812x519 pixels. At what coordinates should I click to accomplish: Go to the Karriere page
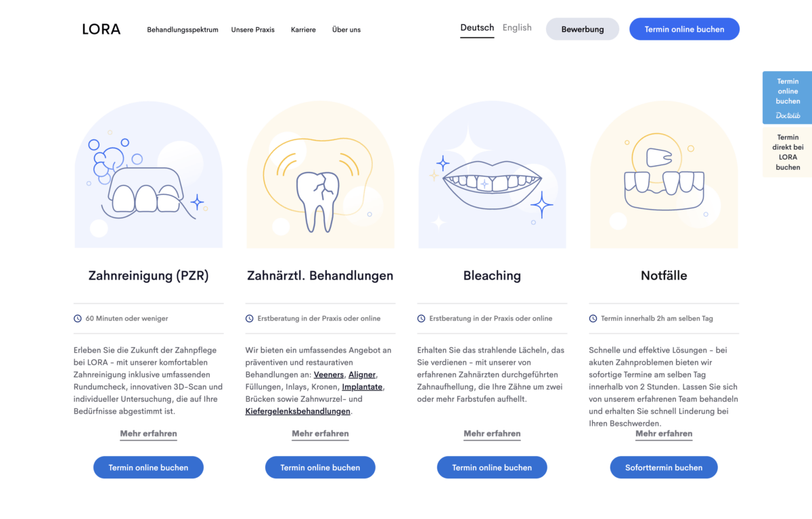(x=303, y=30)
